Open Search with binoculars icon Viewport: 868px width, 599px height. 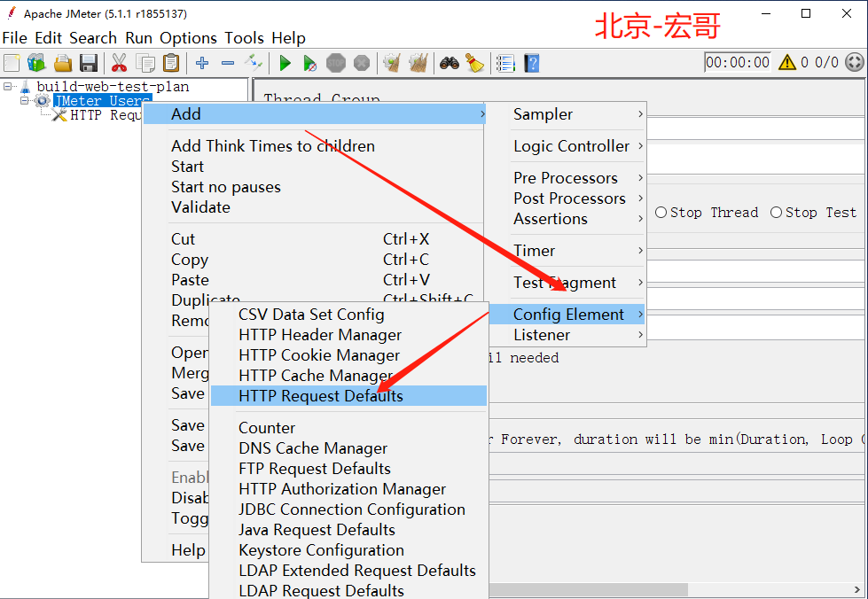pos(449,63)
